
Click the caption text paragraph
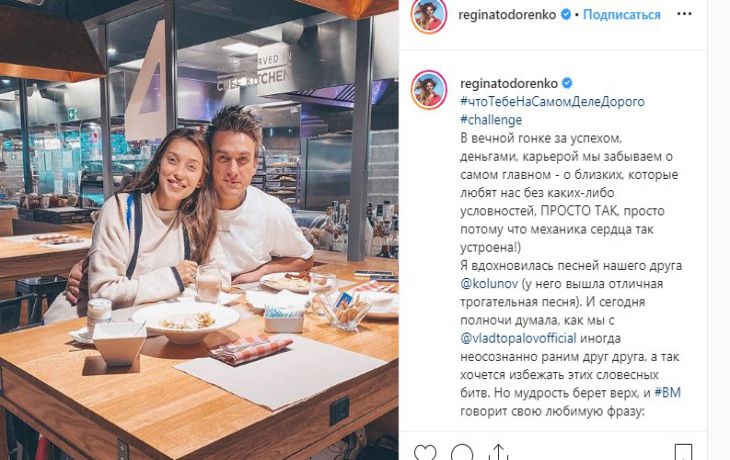point(570,275)
